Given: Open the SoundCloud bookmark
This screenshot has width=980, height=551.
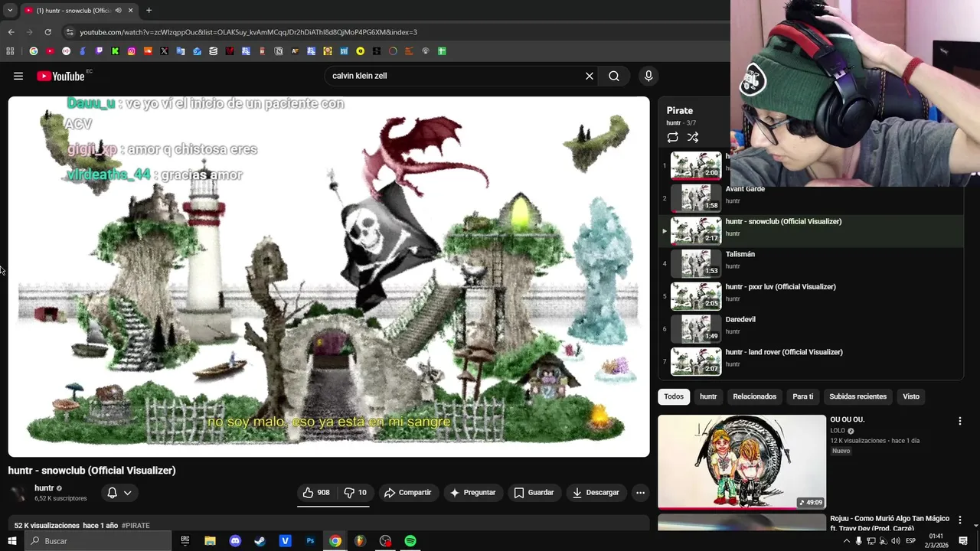Looking at the screenshot, I should [x=148, y=51].
